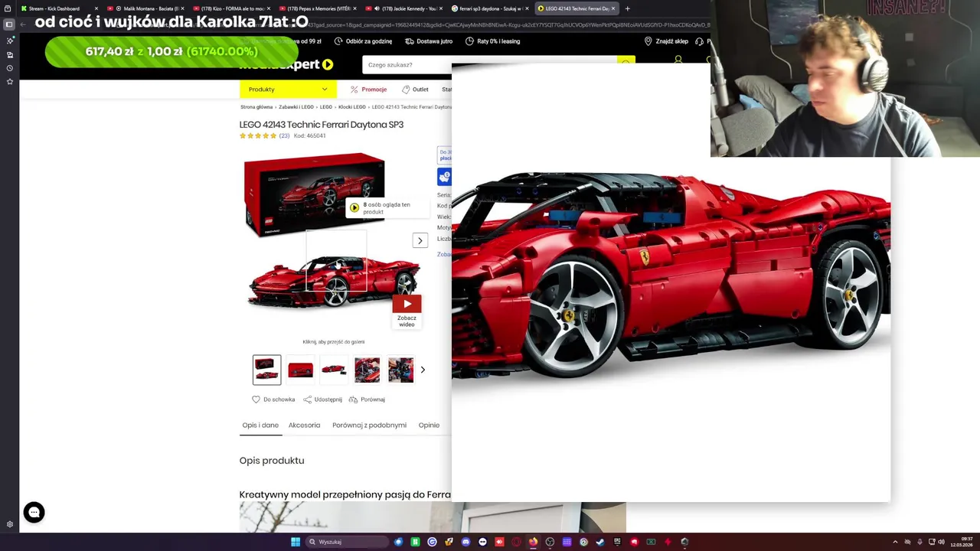Click Dostawa jutro link
Image resolution: width=980 pixels, height=551 pixels.
pos(429,41)
